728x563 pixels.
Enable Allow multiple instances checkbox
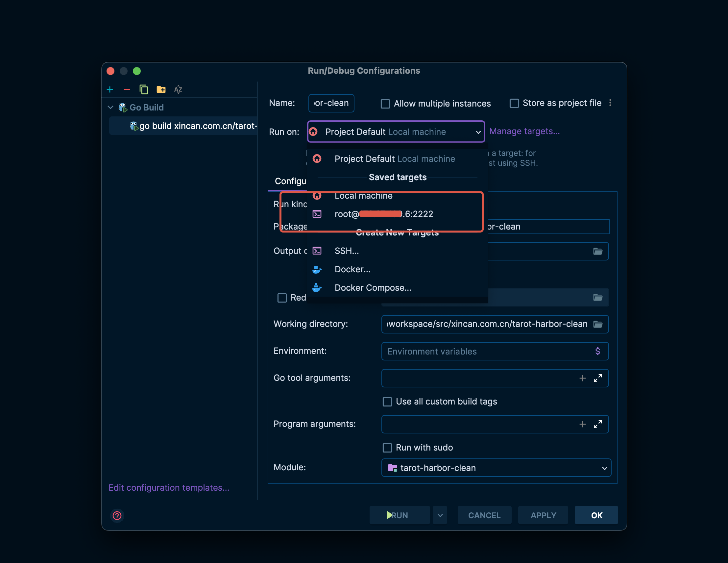385,104
